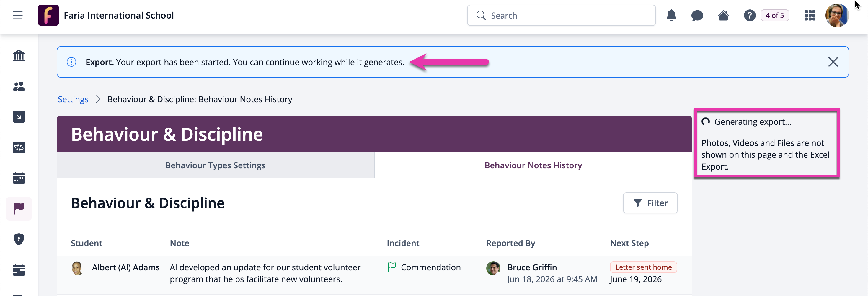Click the breadcrumb chevron after Settings

98,99
